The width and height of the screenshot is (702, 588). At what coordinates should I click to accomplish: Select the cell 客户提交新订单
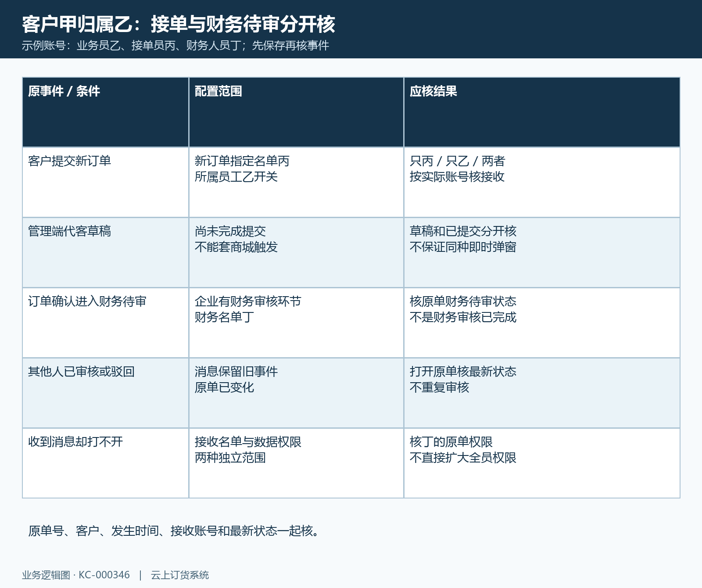pyautogui.click(x=106, y=183)
